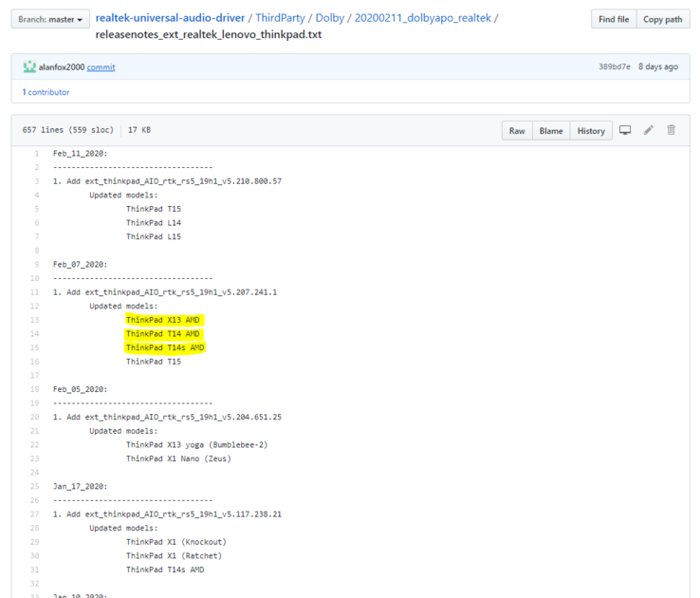This screenshot has height=598, width=700.
Task: View file History
Action: pos(591,131)
